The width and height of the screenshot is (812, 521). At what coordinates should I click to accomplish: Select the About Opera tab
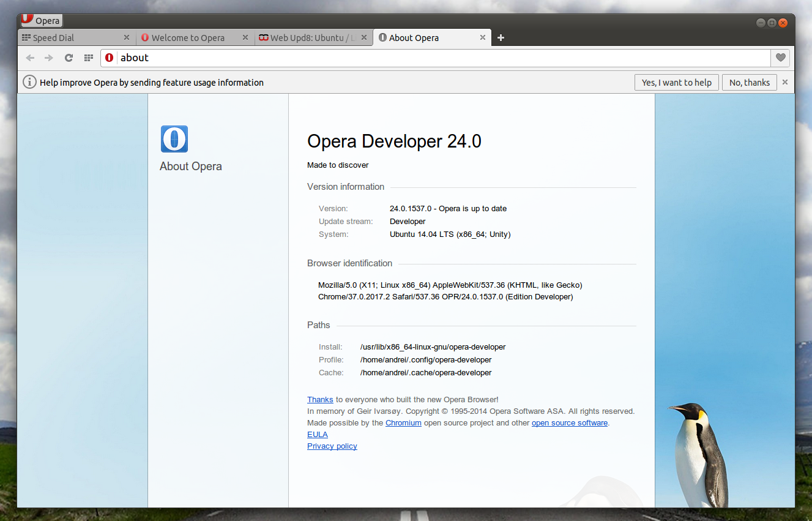(x=432, y=37)
